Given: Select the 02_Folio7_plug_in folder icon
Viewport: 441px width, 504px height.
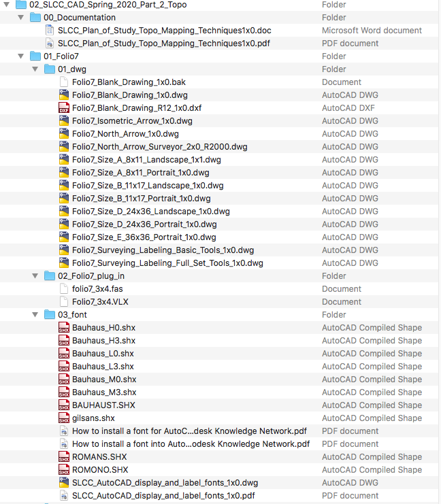Looking at the screenshot, I should coord(50,275).
